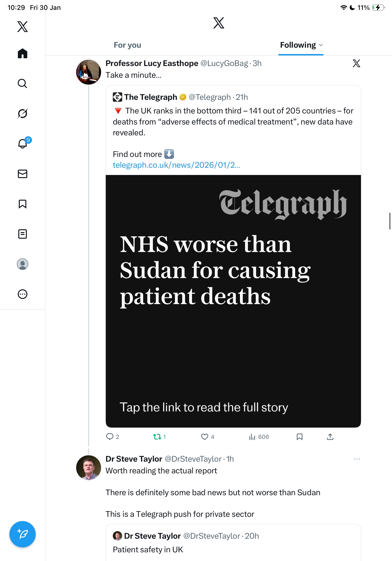The height and width of the screenshot is (561, 392).
Task: Expand the Following feed chevron
Action: pyautogui.click(x=321, y=45)
